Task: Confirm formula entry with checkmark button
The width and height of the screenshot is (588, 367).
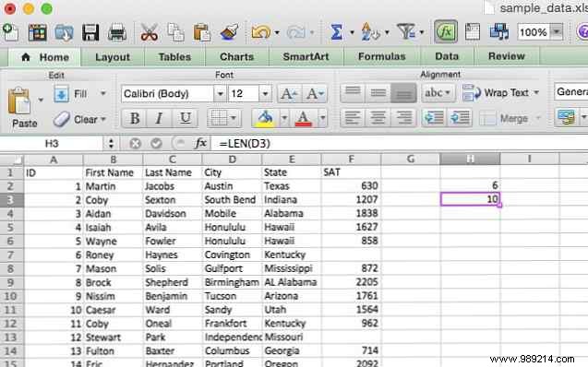Action: pyautogui.click(x=156, y=144)
